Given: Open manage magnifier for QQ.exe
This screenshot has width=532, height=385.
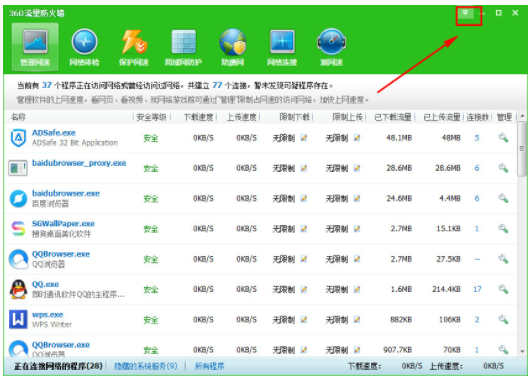Looking at the screenshot, I should click(503, 289).
